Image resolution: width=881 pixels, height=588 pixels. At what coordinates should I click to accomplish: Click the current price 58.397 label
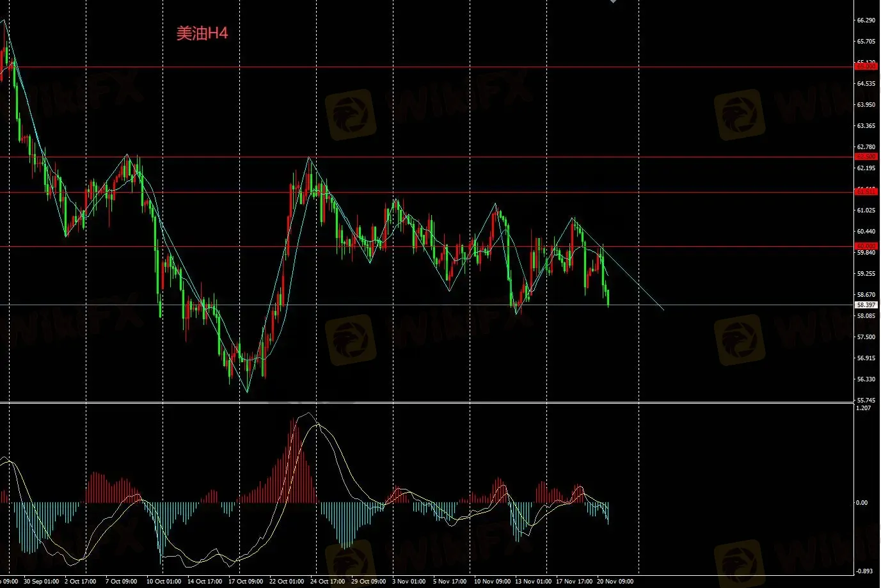[866, 305]
